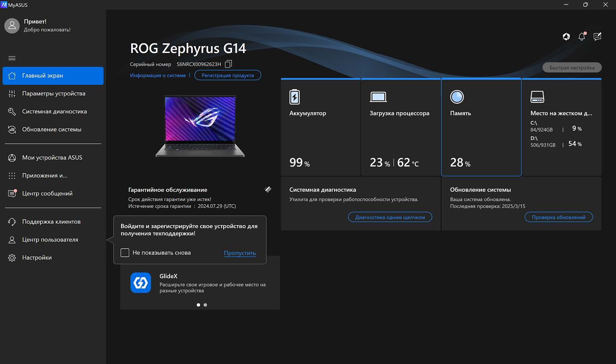
Task: Click Последняя проверка: 2025/3/15 text
Action: coord(488,206)
